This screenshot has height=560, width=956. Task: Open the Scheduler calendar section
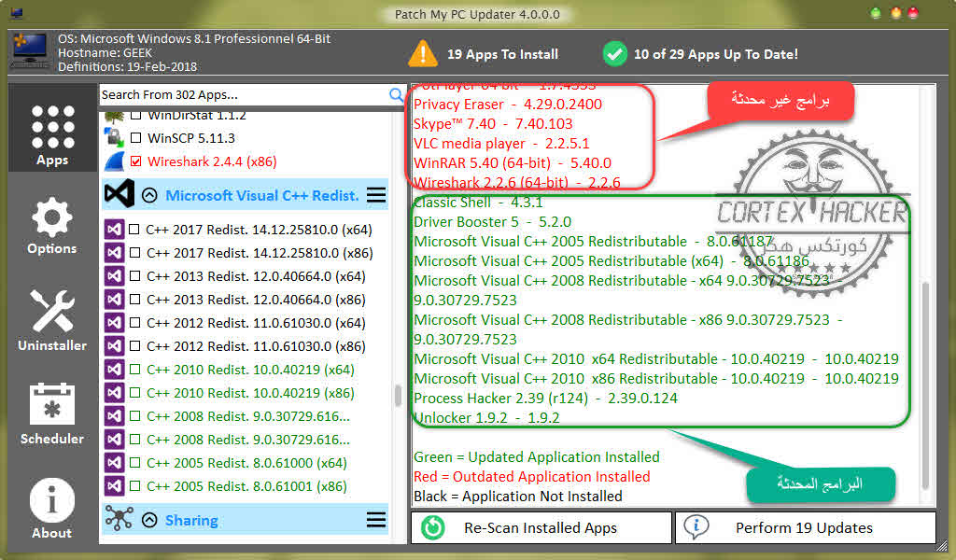click(52, 413)
